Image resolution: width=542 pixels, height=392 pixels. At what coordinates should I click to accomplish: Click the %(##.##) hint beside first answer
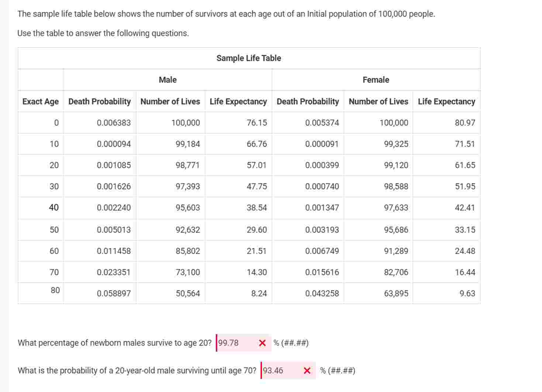pos(291,343)
